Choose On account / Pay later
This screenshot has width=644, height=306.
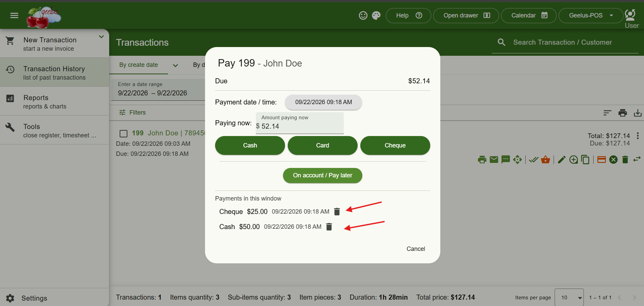coord(322,175)
